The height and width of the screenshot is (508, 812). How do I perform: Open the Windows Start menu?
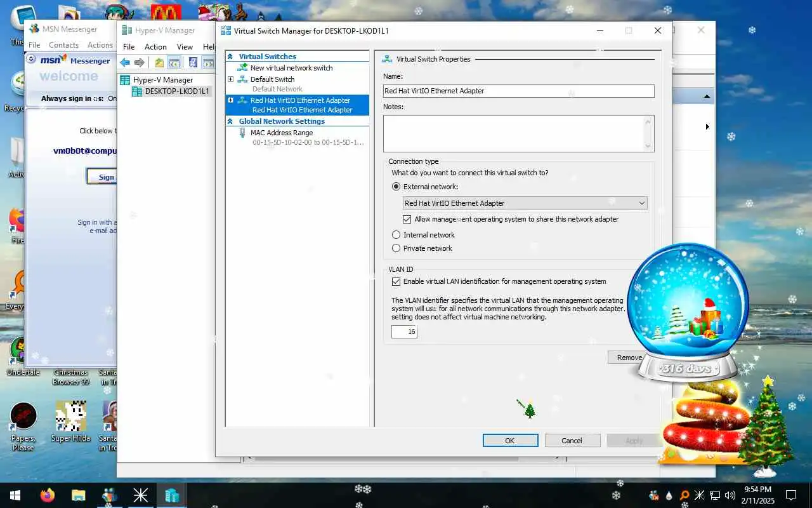pyautogui.click(x=15, y=495)
